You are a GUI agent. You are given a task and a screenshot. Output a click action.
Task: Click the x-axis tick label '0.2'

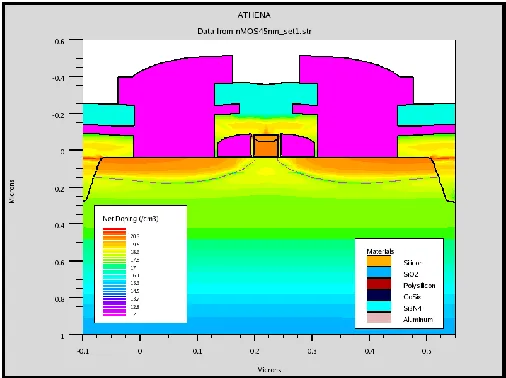[255, 351]
